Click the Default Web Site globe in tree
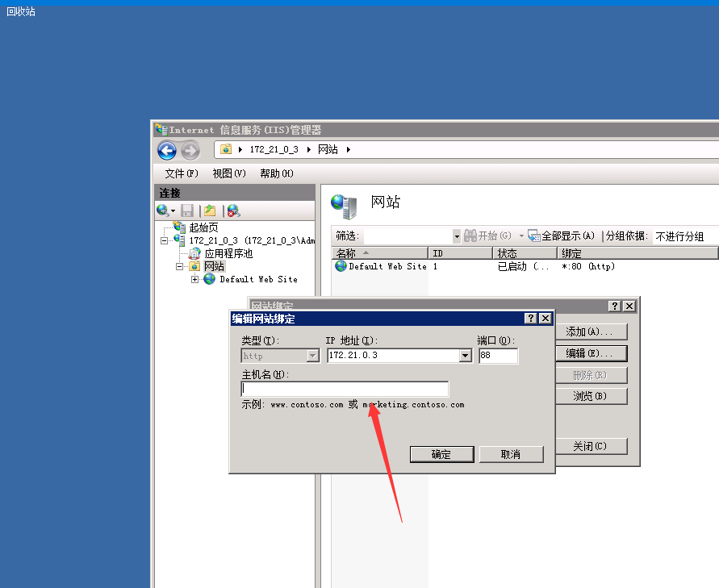This screenshot has width=719, height=588. pyautogui.click(x=210, y=278)
